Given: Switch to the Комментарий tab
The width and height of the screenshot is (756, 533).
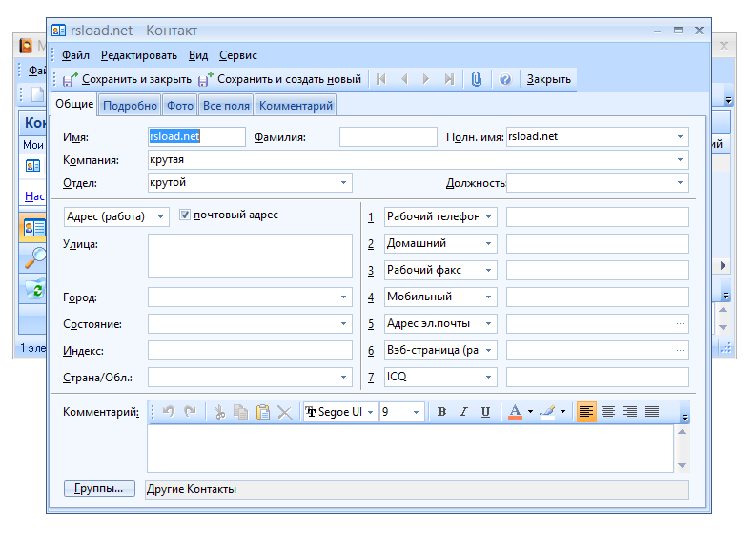Looking at the screenshot, I should click(296, 106).
